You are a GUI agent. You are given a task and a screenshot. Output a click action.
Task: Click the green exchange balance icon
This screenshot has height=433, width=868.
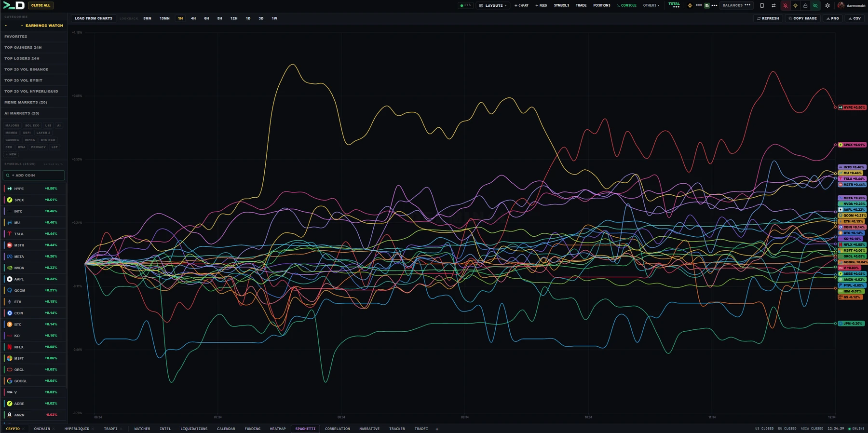click(x=707, y=6)
